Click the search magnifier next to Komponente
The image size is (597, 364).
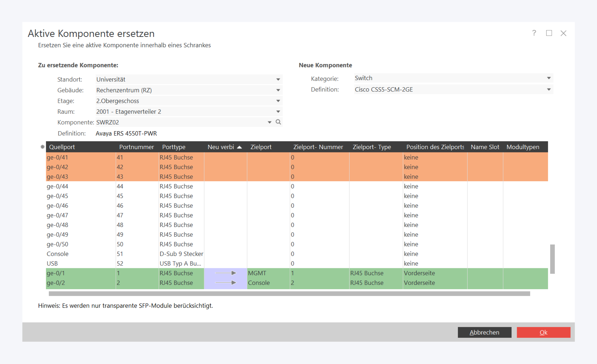[x=278, y=122]
